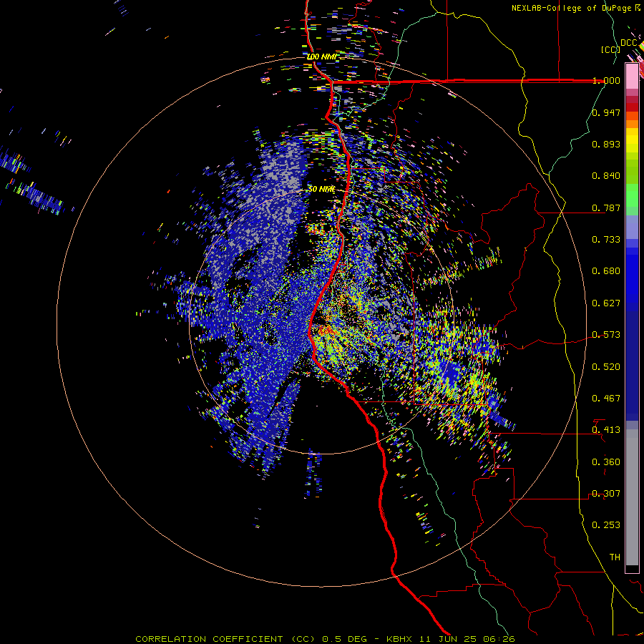644x644 pixels.
Task: Click the 0.947 scale value
Action: 606,112
